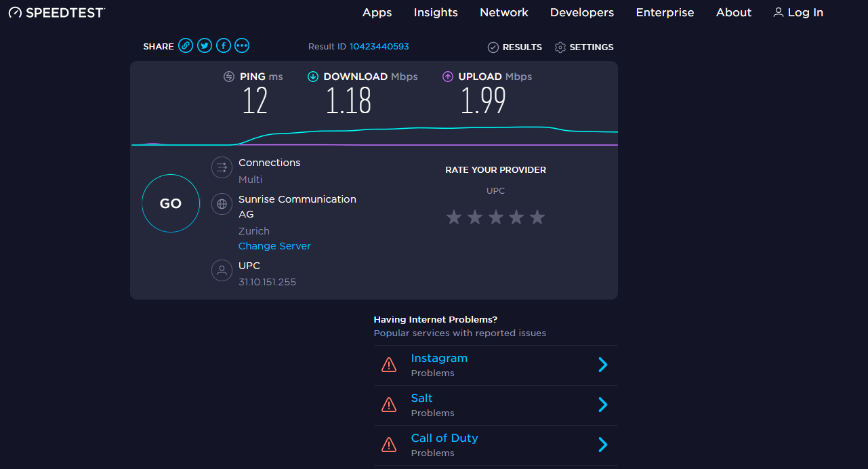The height and width of the screenshot is (469, 868).
Task: Open more share options ellipsis icon
Action: point(242,46)
